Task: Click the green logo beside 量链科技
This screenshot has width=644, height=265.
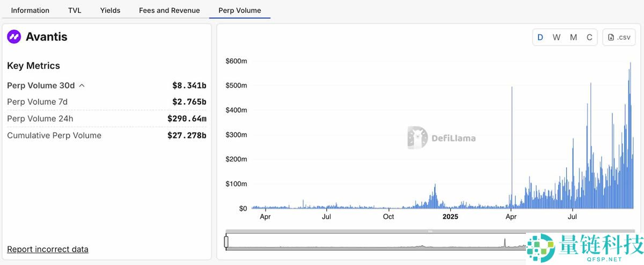Action: tap(540, 248)
